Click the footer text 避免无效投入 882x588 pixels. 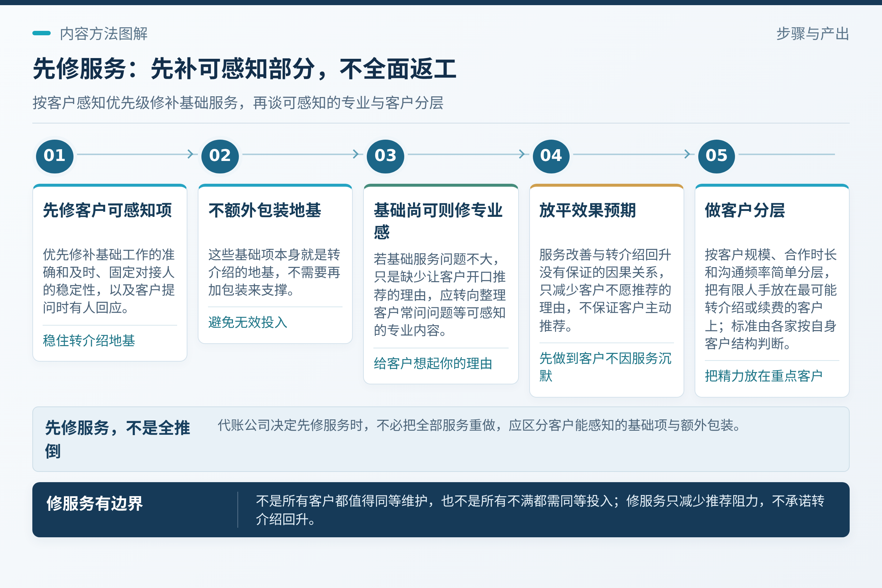point(248,322)
